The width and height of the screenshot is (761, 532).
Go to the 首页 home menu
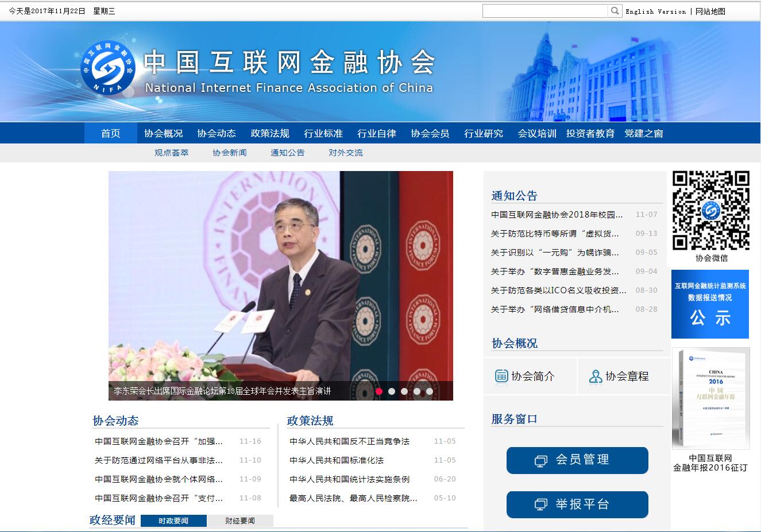pos(111,133)
